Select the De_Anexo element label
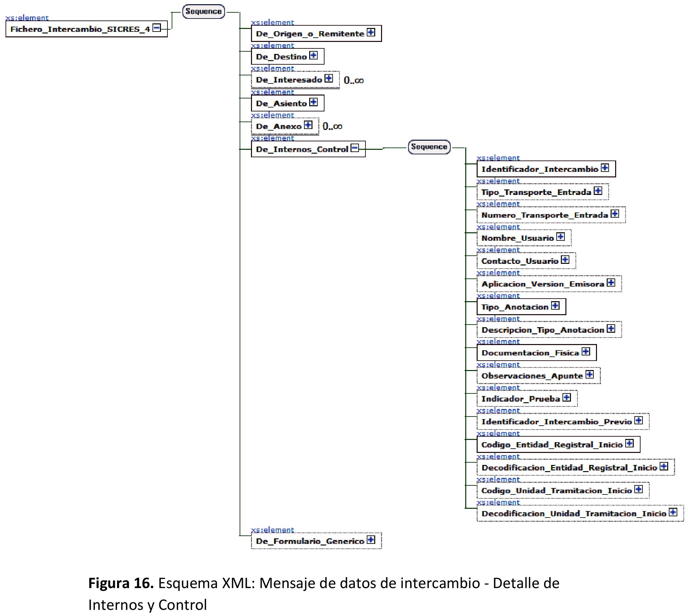Image resolution: width=688 pixels, height=616 pixels. coord(279,127)
